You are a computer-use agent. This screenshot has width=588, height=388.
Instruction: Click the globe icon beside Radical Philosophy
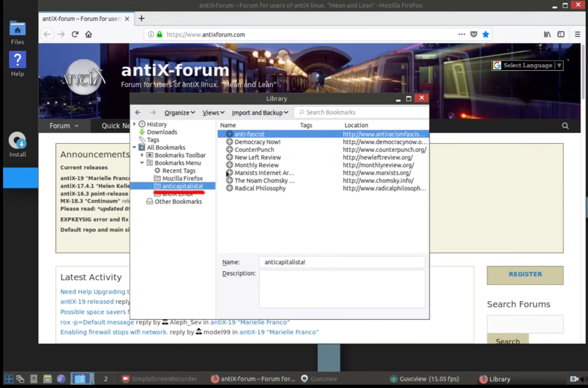coord(229,188)
